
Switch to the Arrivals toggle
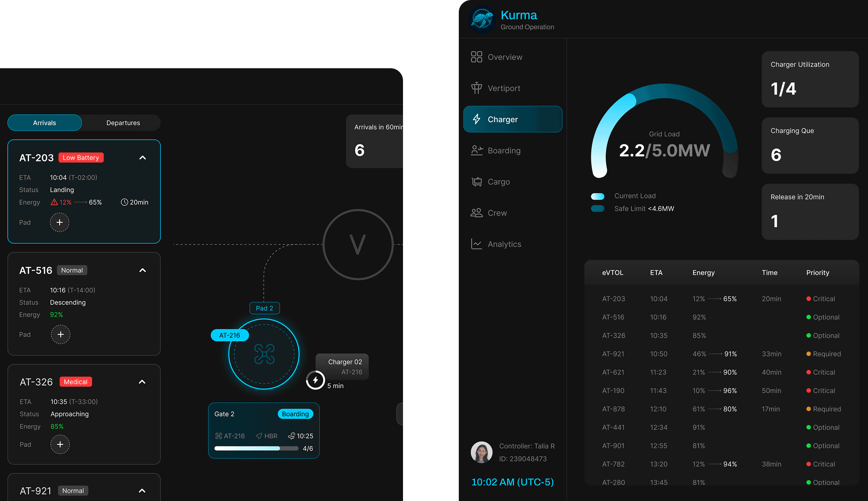pyautogui.click(x=45, y=123)
